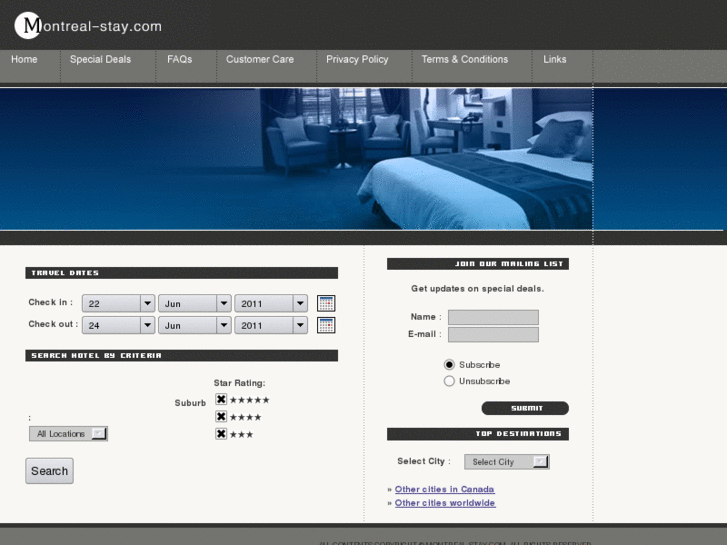Go to the Special Deals menu item

(100, 60)
